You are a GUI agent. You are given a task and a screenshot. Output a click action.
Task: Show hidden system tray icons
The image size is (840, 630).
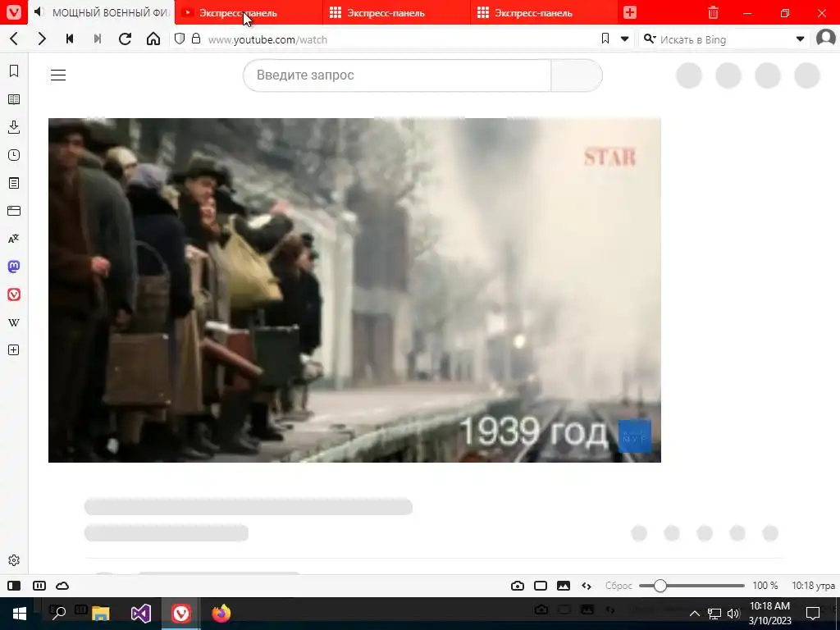694,614
